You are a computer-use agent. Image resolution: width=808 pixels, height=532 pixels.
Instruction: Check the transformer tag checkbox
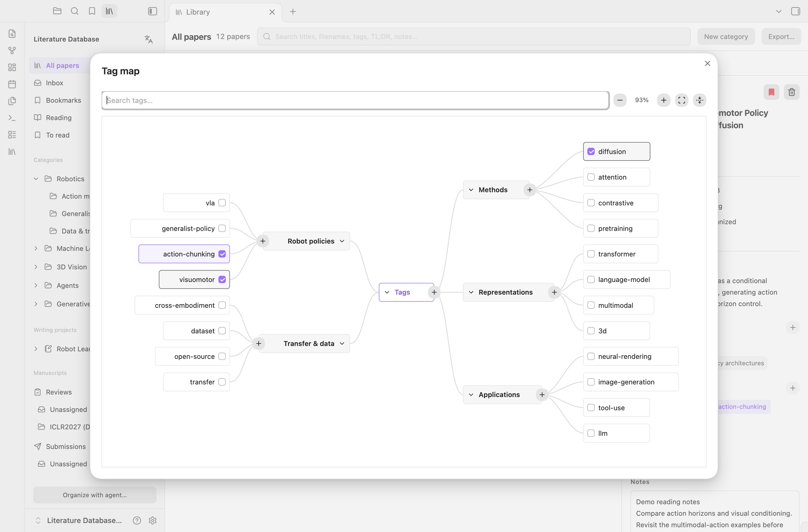[x=591, y=254]
